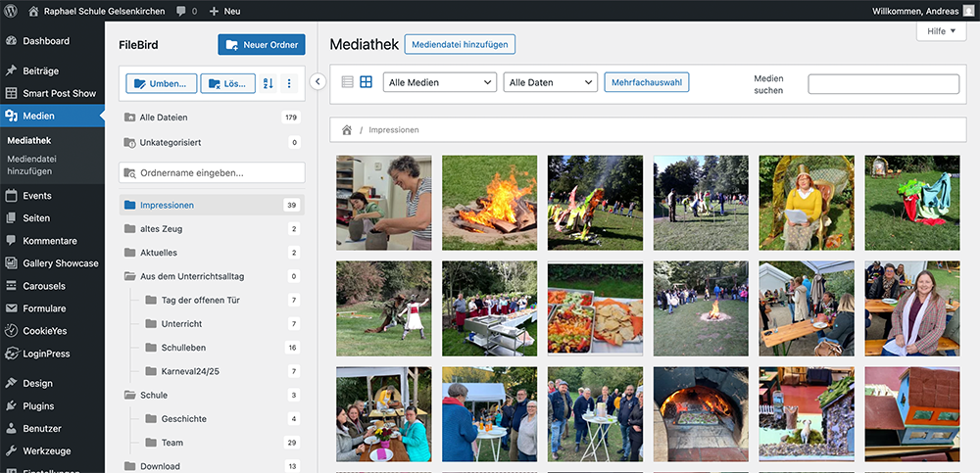Open the FileBird sort A-Z icon
This screenshot has height=473, width=980.
pyautogui.click(x=269, y=83)
